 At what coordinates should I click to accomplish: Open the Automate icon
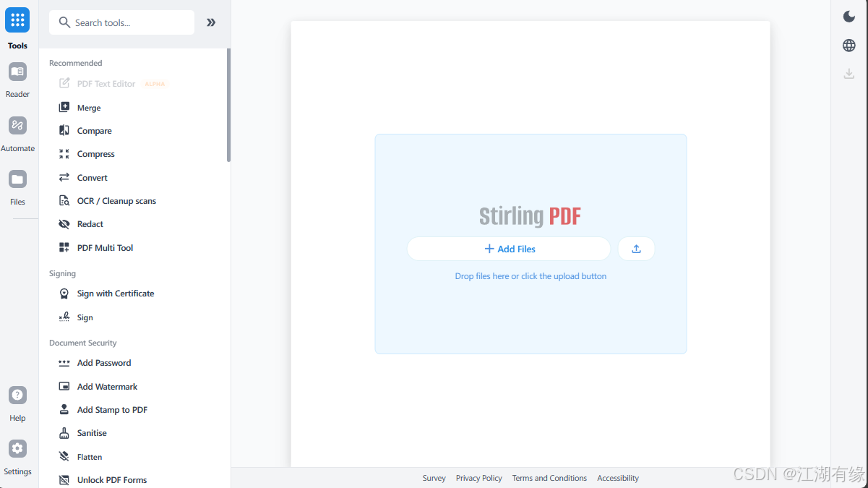[x=17, y=125]
